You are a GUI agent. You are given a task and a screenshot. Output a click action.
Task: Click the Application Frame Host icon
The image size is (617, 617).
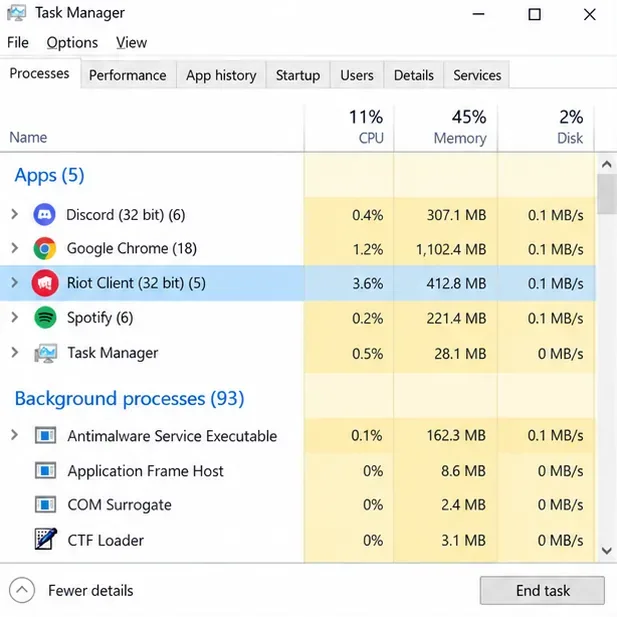(46, 471)
